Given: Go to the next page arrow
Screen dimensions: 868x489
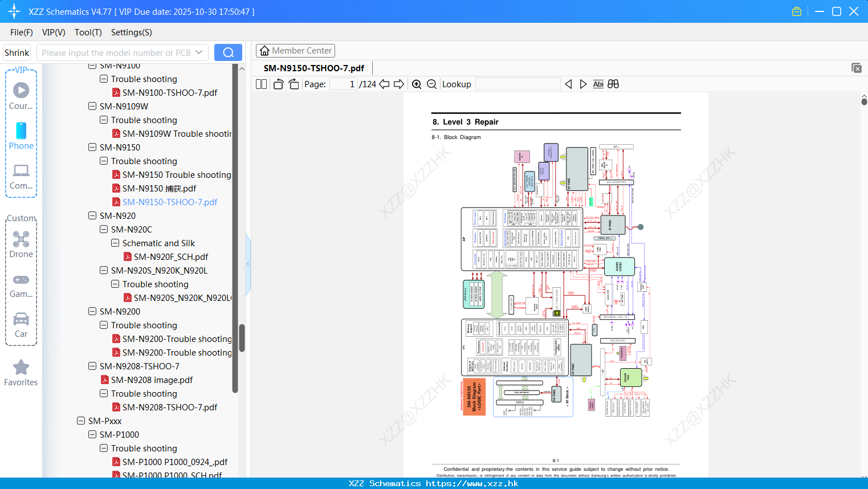Looking at the screenshot, I should point(399,84).
